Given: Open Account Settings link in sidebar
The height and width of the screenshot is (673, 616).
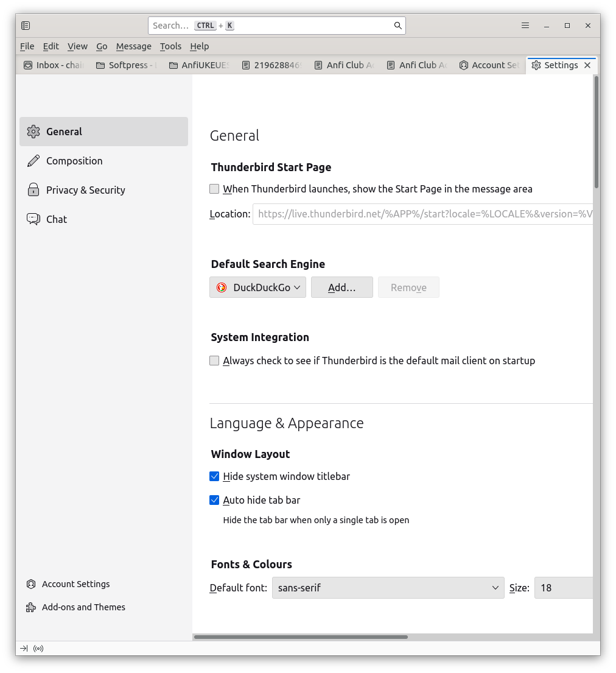Looking at the screenshot, I should (x=75, y=584).
